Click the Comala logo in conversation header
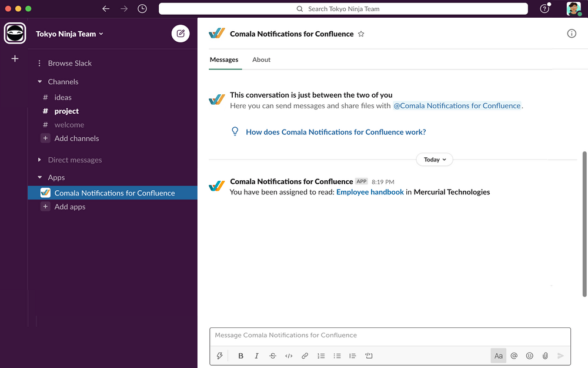588x368 pixels. click(217, 34)
